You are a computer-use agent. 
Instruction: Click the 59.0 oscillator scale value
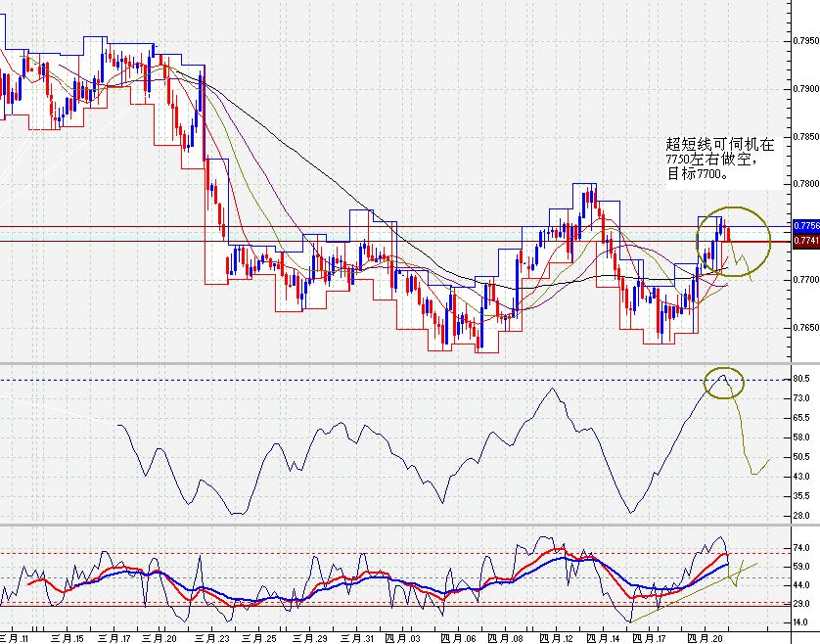click(x=801, y=567)
